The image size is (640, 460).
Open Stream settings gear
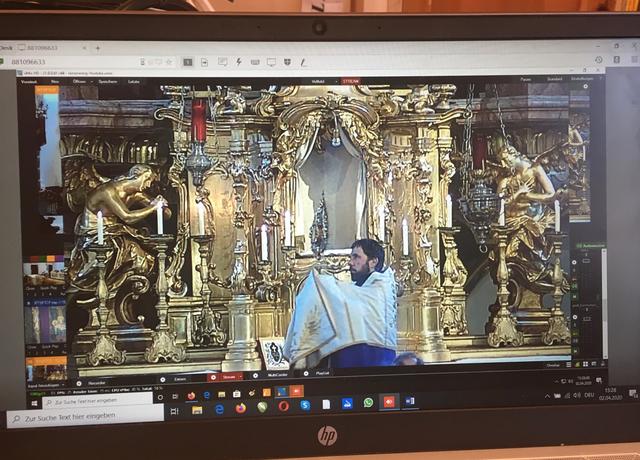tap(213, 378)
